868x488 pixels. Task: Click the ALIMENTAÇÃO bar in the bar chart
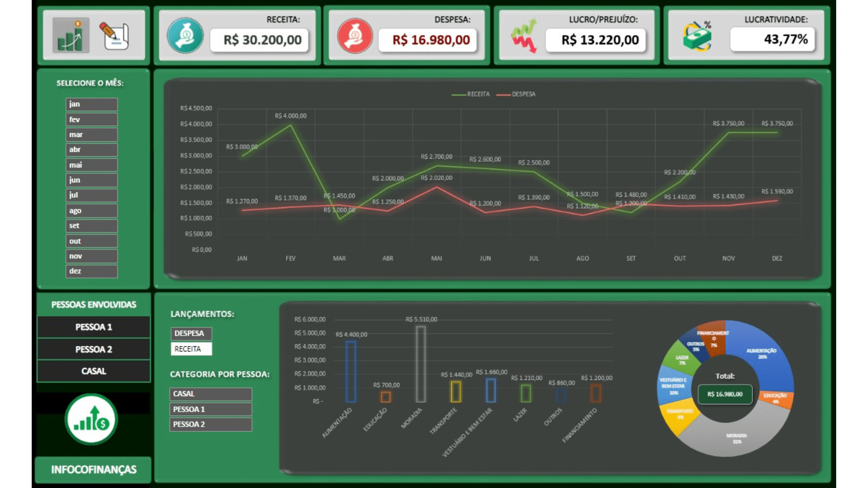351,372
